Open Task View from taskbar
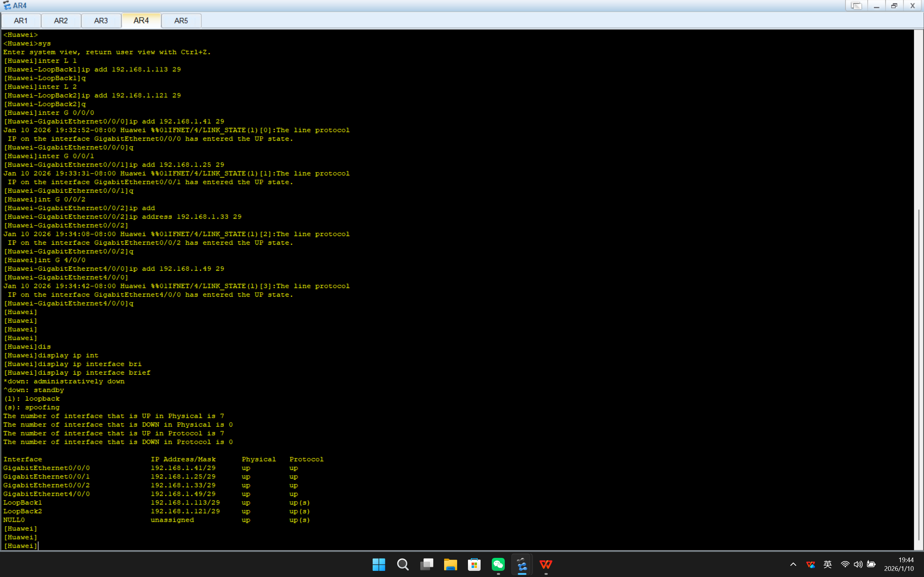 tap(426, 564)
